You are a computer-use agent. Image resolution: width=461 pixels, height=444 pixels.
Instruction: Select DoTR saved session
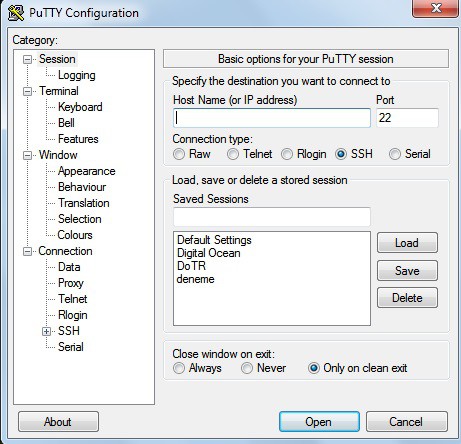pyautogui.click(x=191, y=266)
